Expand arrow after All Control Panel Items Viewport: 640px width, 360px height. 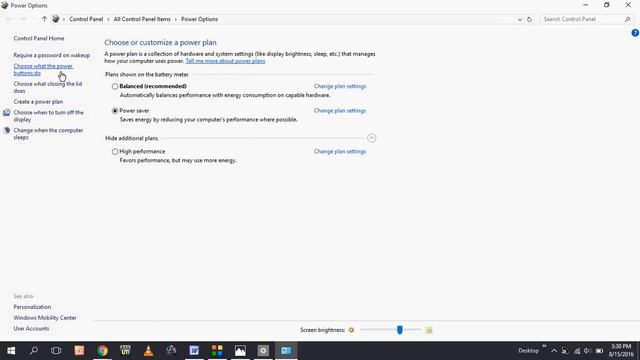pos(176,19)
